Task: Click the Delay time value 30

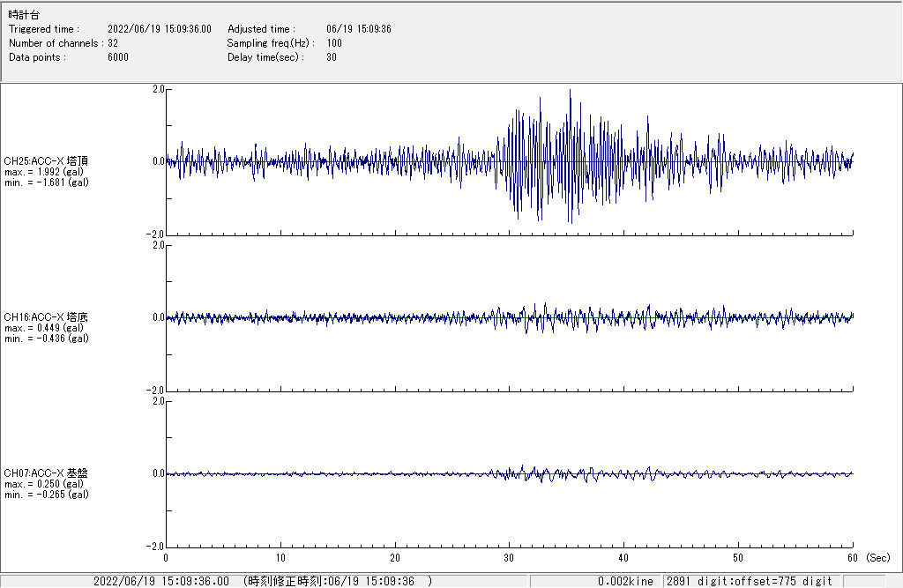Action: [332, 57]
